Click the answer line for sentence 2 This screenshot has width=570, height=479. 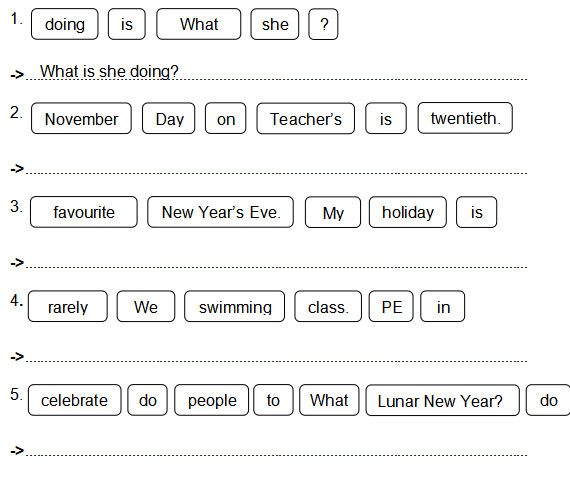(276, 169)
